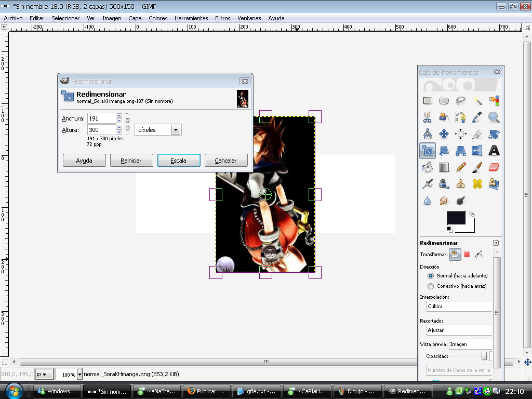
Task: Open the Archivo menu
Action: point(13,18)
